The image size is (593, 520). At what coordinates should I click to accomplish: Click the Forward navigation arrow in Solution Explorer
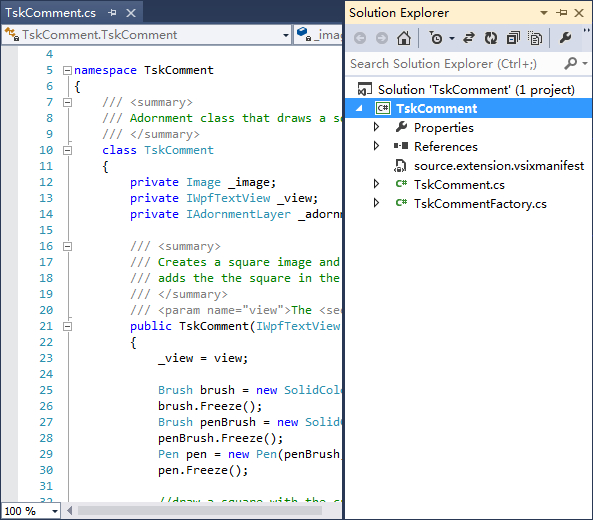(382, 38)
